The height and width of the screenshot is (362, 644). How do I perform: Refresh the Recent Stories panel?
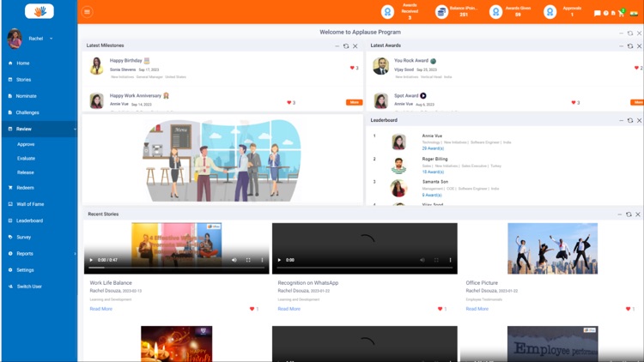tap(629, 214)
